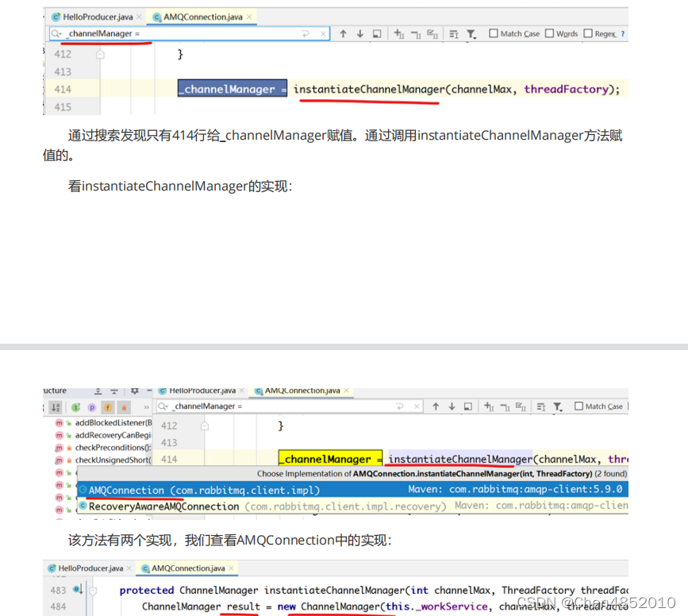Click the overridden method gutter icon at line 483

[x=78, y=589]
